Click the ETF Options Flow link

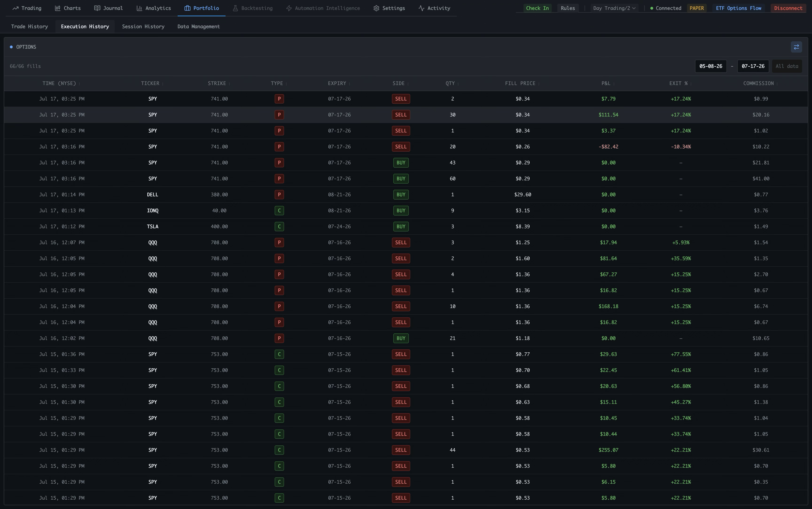click(x=738, y=8)
